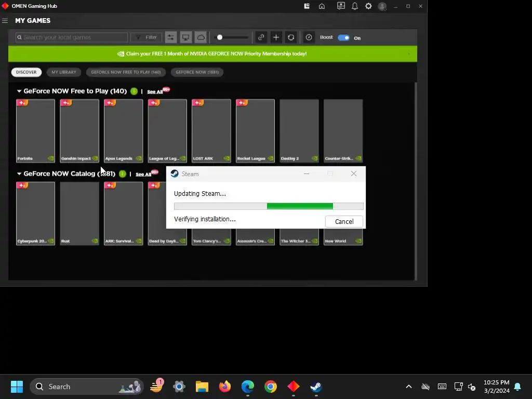The width and height of the screenshot is (532, 399).
Task: Open the feedback chat icon in title bar
Action: tap(341, 6)
